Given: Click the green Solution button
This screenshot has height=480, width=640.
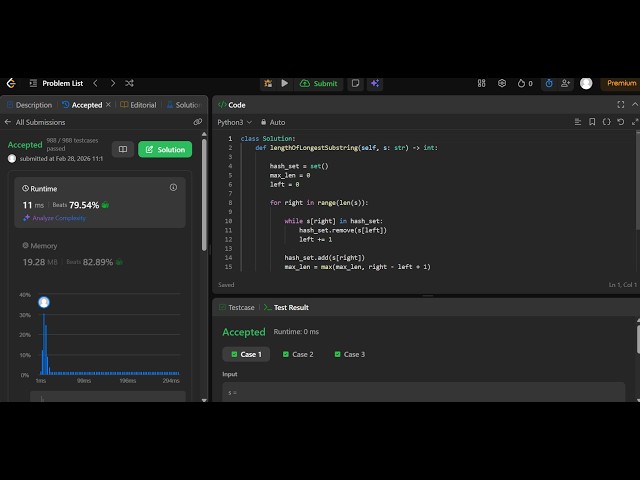Looking at the screenshot, I should (165, 149).
